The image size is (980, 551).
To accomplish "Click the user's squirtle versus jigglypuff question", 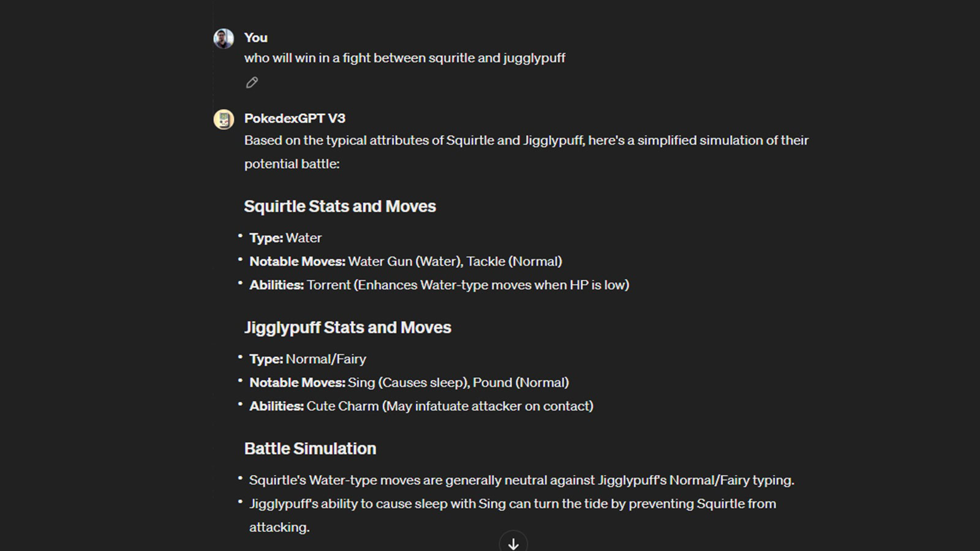I will point(404,58).
